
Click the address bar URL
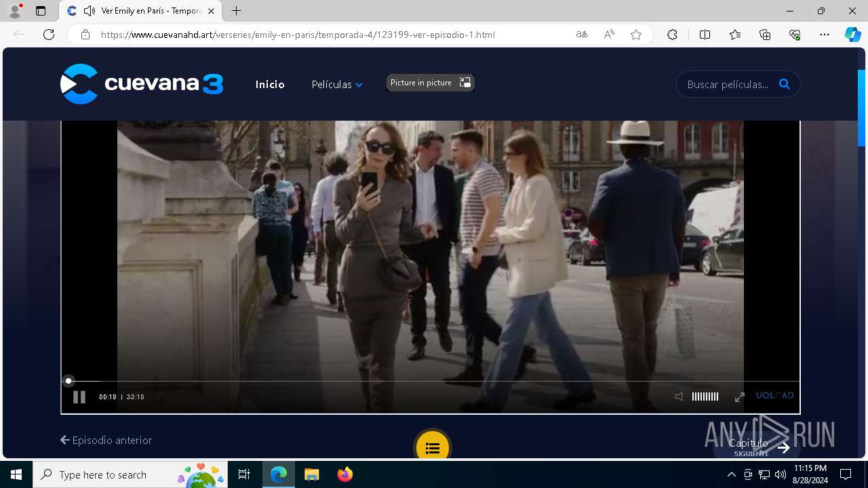pos(298,35)
